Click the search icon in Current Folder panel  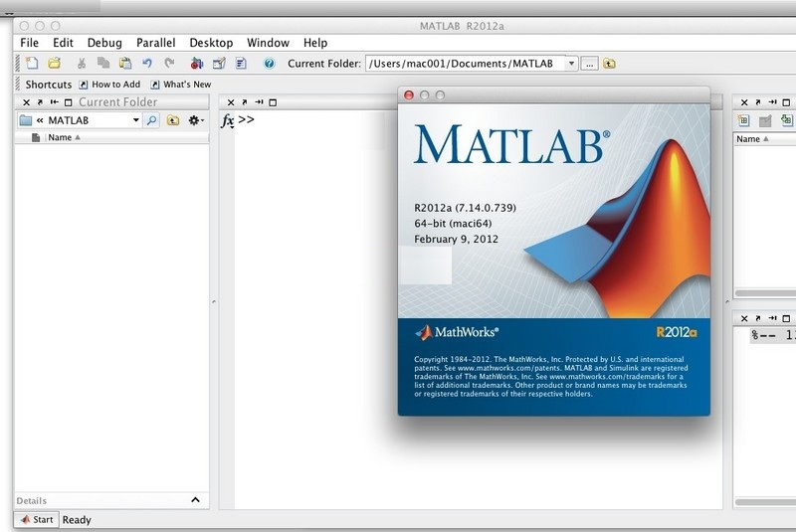click(x=151, y=120)
